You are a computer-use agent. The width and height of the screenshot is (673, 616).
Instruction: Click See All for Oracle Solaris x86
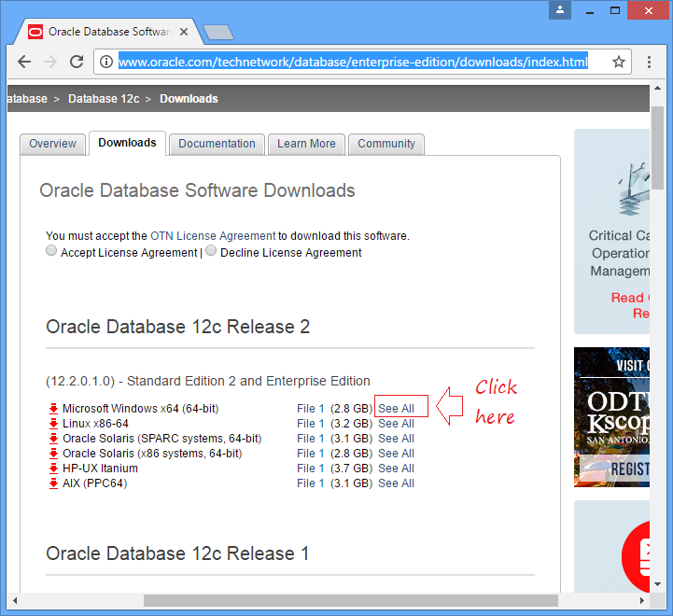point(396,454)
